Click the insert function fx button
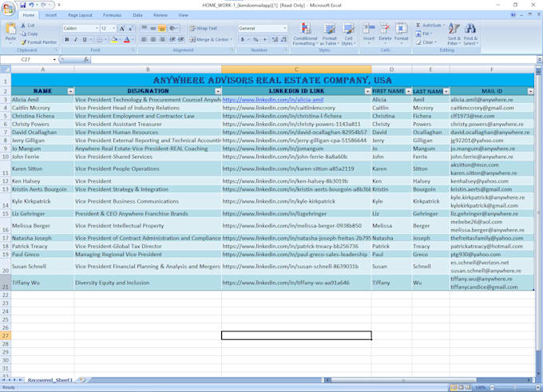 (x=86, y=60)
